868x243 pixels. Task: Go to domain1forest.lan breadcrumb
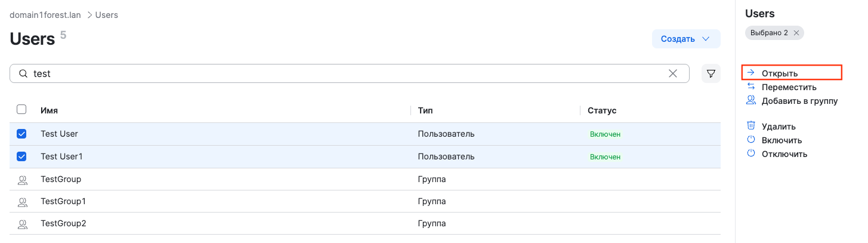(x=45, y=15)
